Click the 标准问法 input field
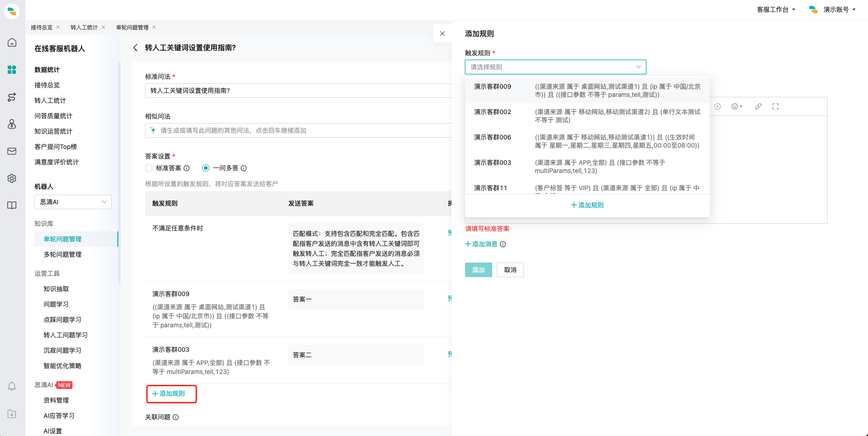Viewport: 868px width, 436px height. [298, 91]
